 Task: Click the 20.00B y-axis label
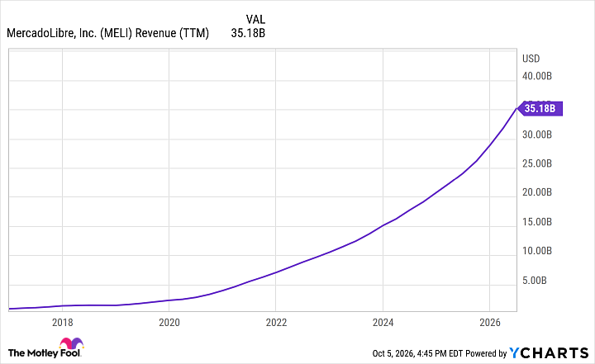pyautogui.click(x=537, y=192)
